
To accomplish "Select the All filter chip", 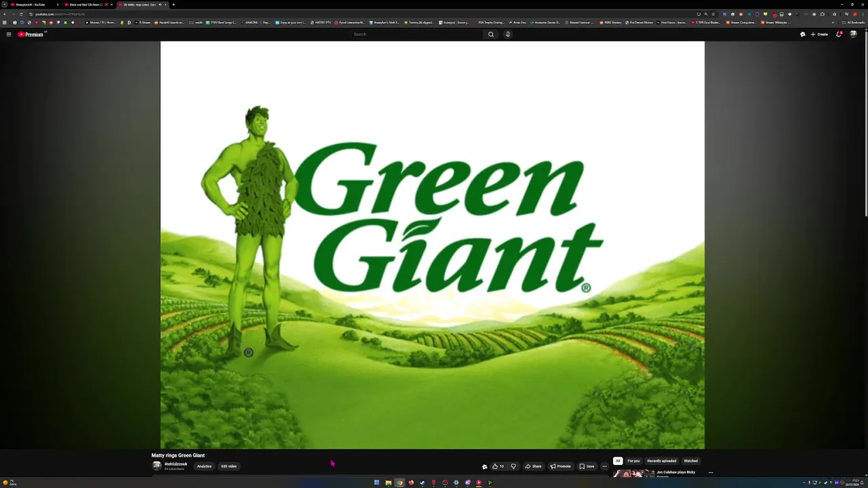I will (617, 461).
